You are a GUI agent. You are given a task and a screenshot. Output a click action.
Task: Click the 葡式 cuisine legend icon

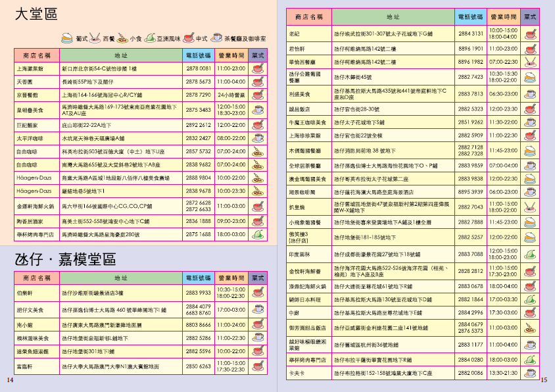click(68, 38)
